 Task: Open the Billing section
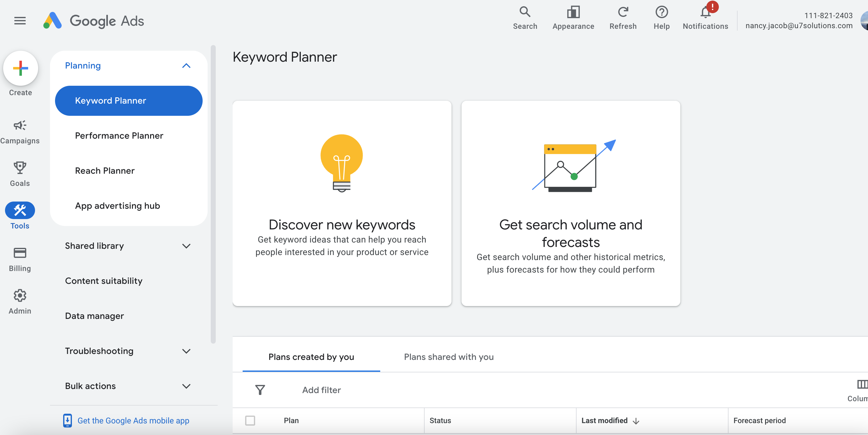click(20, 259)
